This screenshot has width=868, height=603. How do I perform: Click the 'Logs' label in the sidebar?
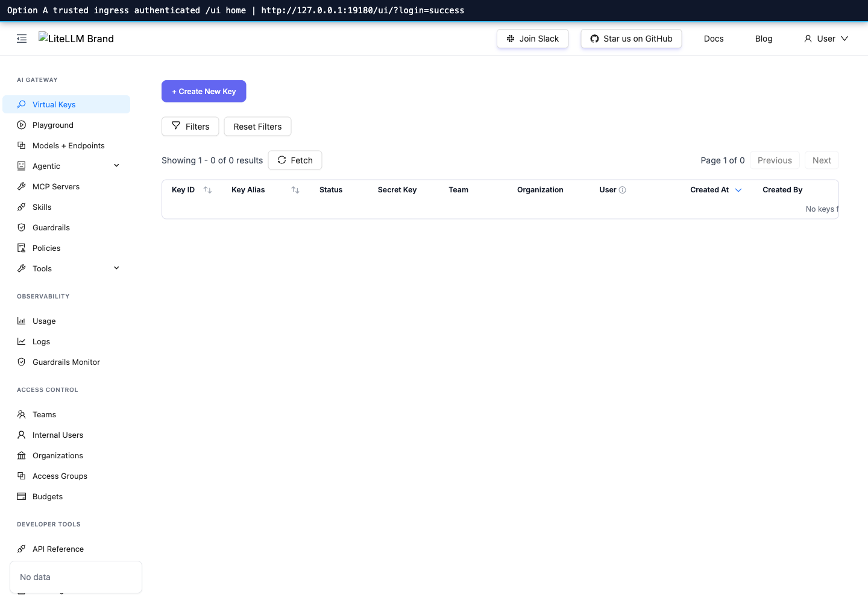click(42, 341)
